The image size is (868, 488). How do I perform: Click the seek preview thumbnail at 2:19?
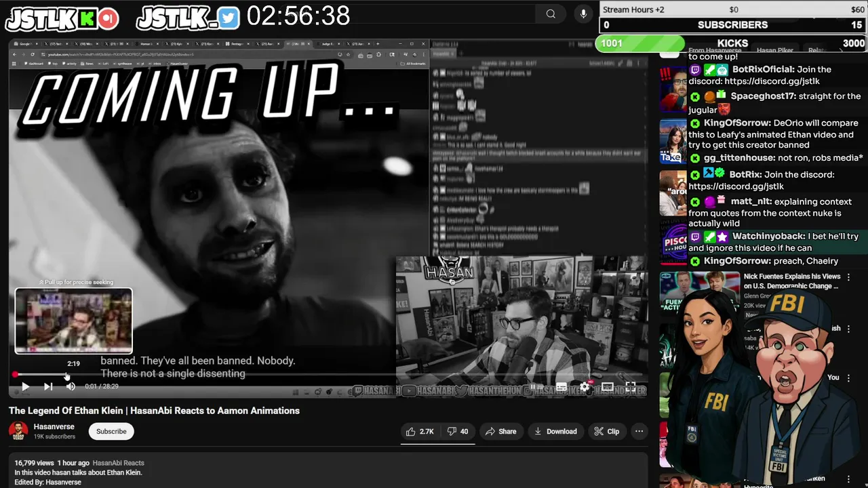(73, 321)
